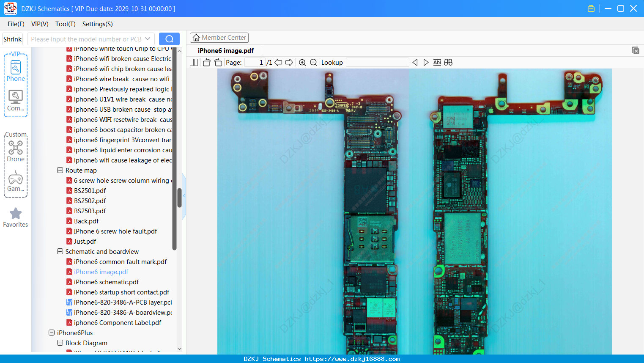Toggle the two-page view icon
644x363 pixels.
click(x=194, y=63)
